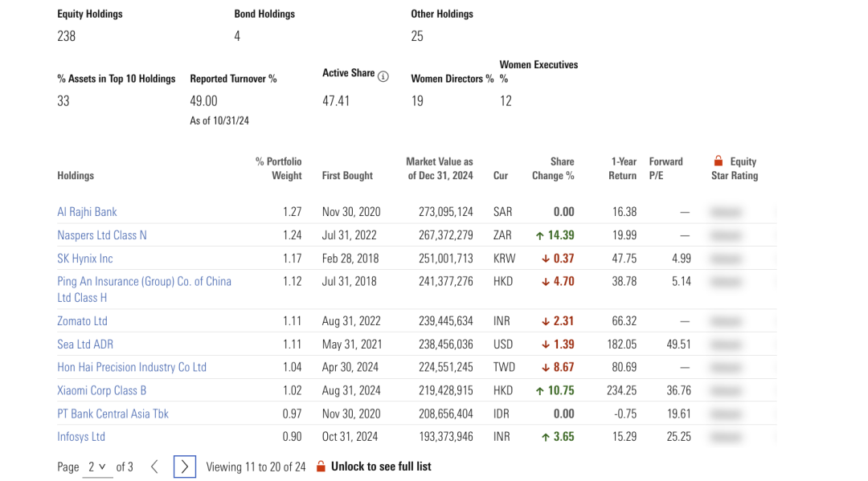Go to the next holdings page arrow
Viewport: 868px width, 481px height.
point(185,467)
